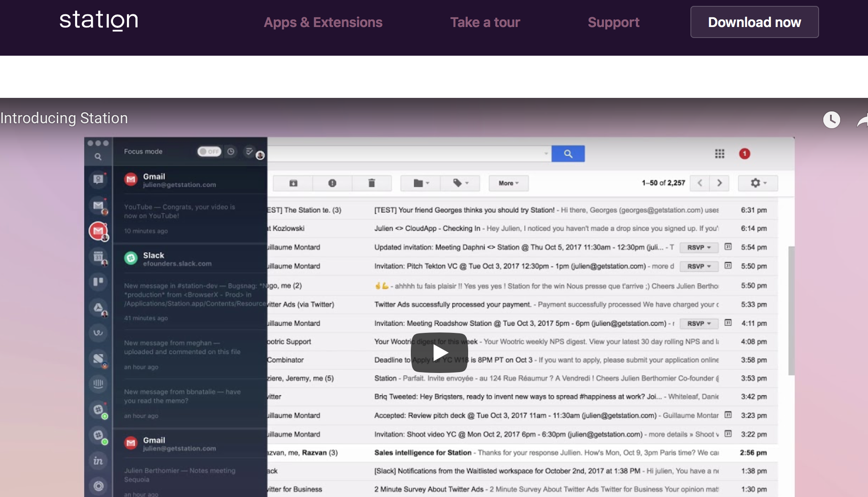Image resolution: width=868 pixels, height=497 pixels.
Task: Open New message from meghan notification
Action: [x=190, y=354]
